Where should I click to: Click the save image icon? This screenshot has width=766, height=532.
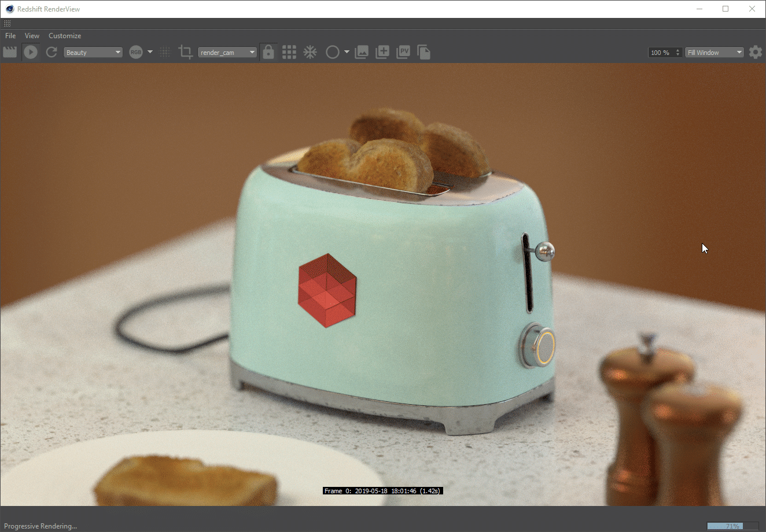pos(362,52)
